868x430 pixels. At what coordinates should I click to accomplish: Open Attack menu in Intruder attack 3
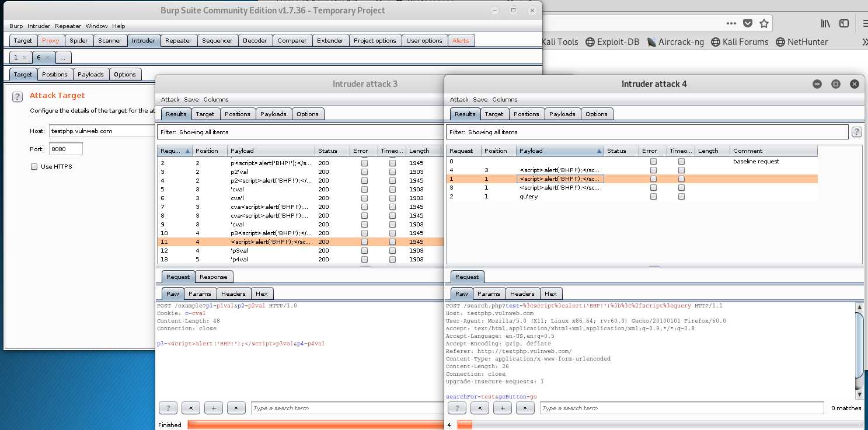pyautogui.click(x=170, y=100)
